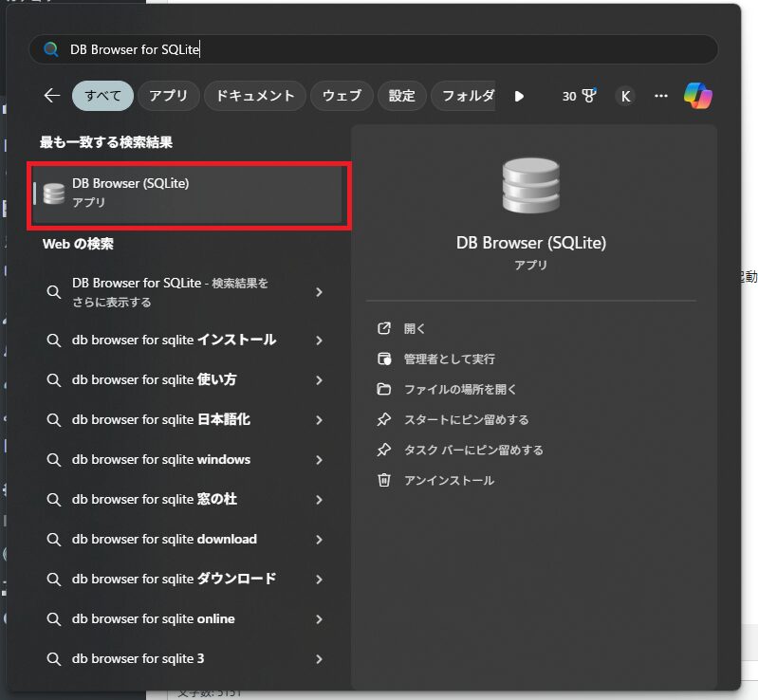Select the すべて filter tab
Screen dimensions: 758x700
point(102,96)
